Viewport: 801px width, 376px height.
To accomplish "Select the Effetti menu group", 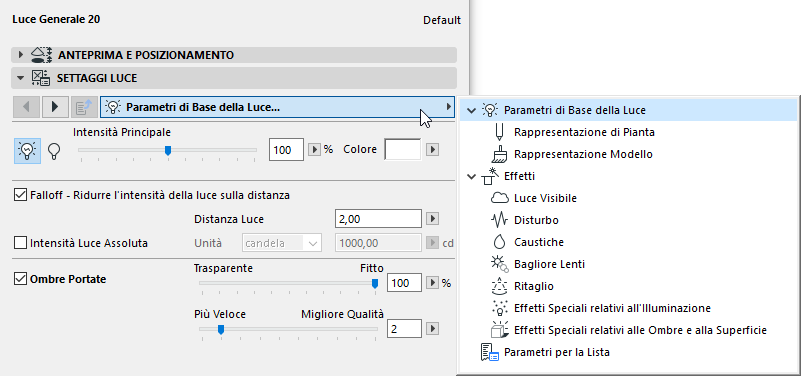I will coord(520,176).
